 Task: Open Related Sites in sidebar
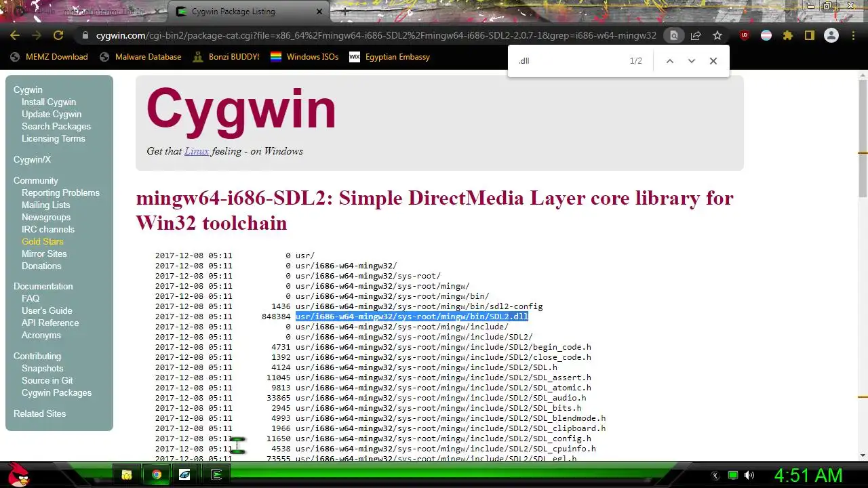coord(40,413)
